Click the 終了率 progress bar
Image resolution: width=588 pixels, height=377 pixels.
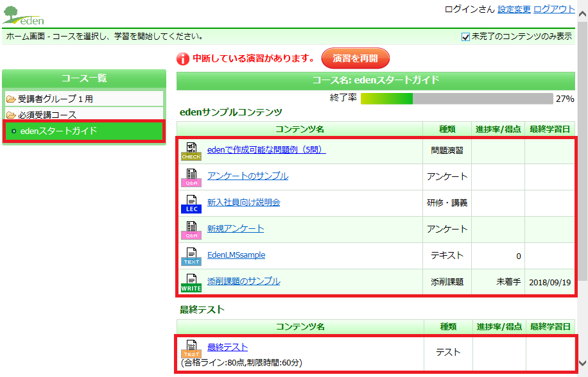point(457,99)
